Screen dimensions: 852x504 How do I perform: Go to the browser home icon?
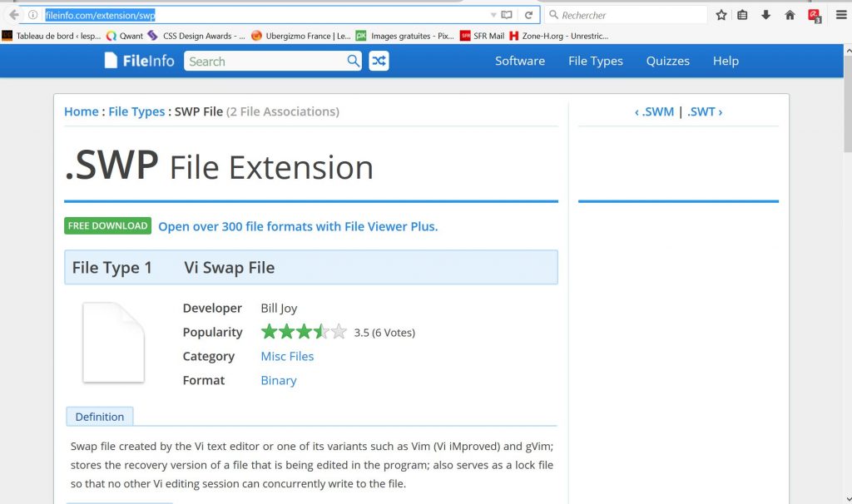(x=790, y=15)
